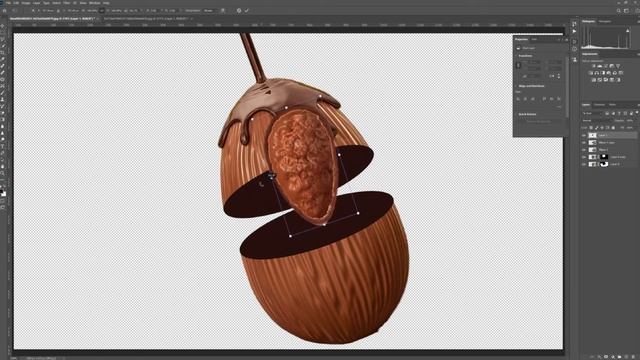The image size is (640, 360).
Task: Hide the bottom Layer 0 layer
Action: click(x=584, y=164)
